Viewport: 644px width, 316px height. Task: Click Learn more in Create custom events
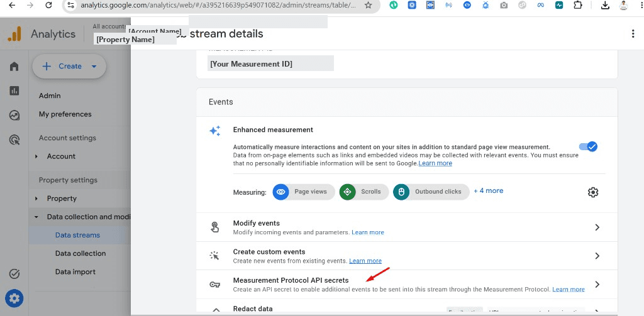pos(365,261)
